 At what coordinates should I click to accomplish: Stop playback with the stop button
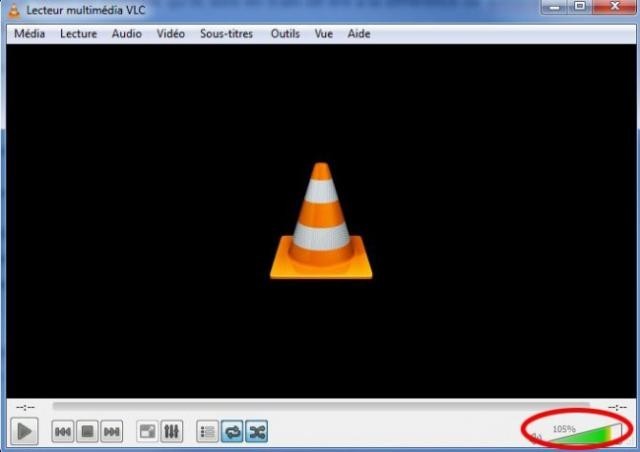pyautogui.click(x=87, y=431)
